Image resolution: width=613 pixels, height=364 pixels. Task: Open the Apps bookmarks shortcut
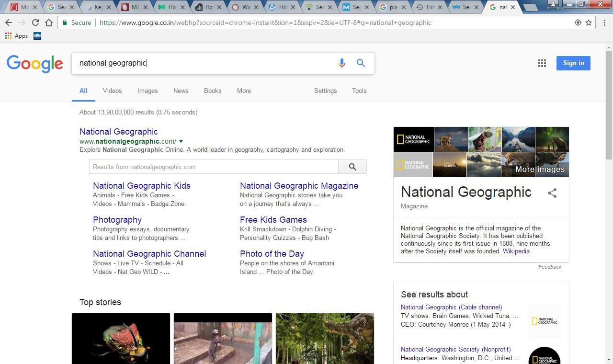click(x=17, y=36)
